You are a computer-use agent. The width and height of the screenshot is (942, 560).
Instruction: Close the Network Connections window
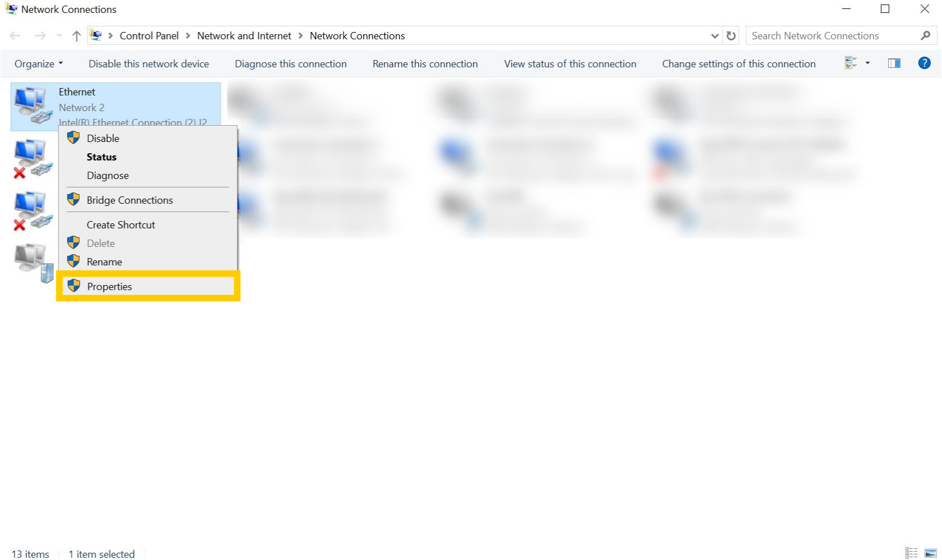924,9
